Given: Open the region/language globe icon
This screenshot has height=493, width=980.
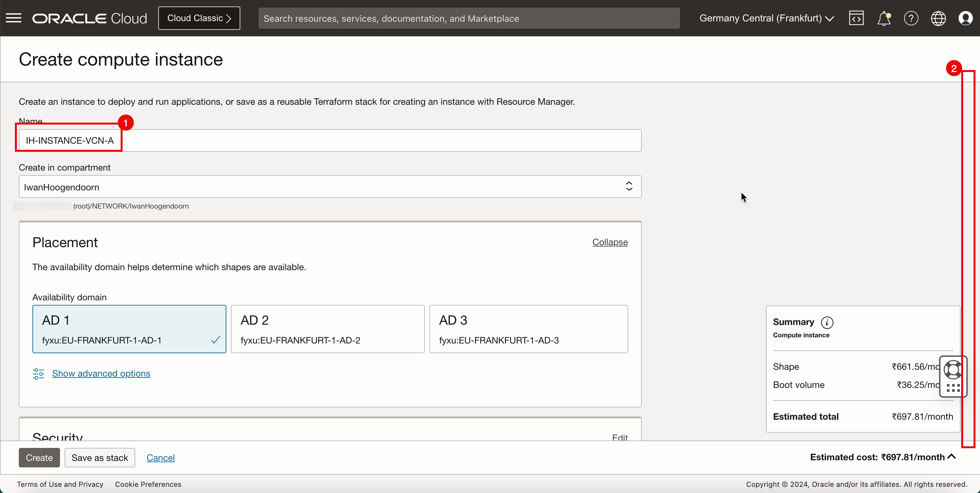Looking at the screenshot, I should [x=938, y=18].
